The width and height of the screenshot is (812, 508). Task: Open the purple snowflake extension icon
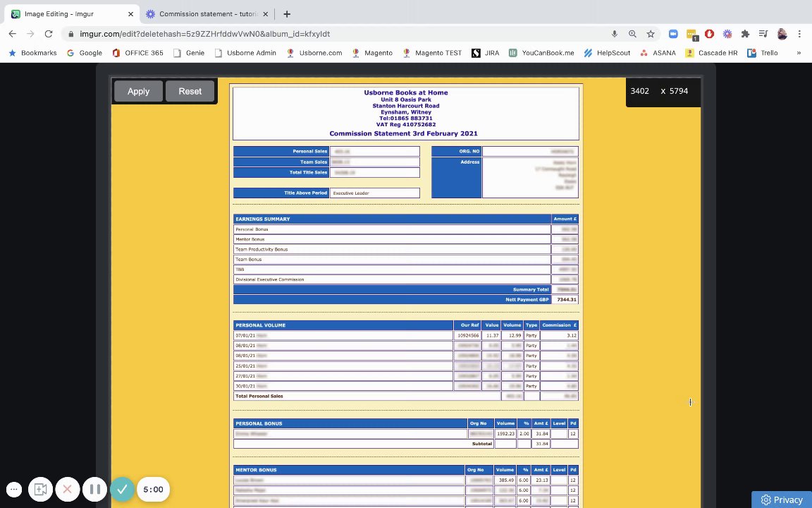point(727,34)
